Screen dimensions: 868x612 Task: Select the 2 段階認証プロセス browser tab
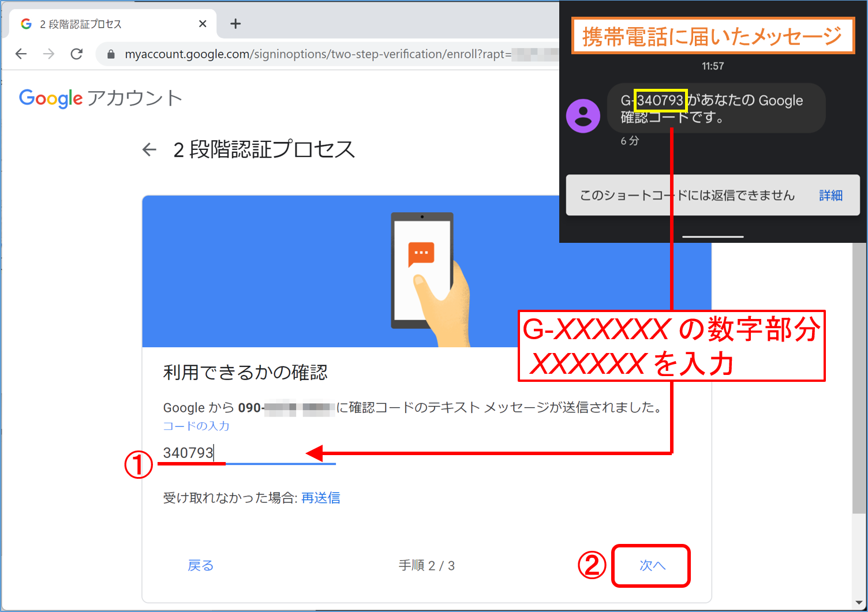113,24
